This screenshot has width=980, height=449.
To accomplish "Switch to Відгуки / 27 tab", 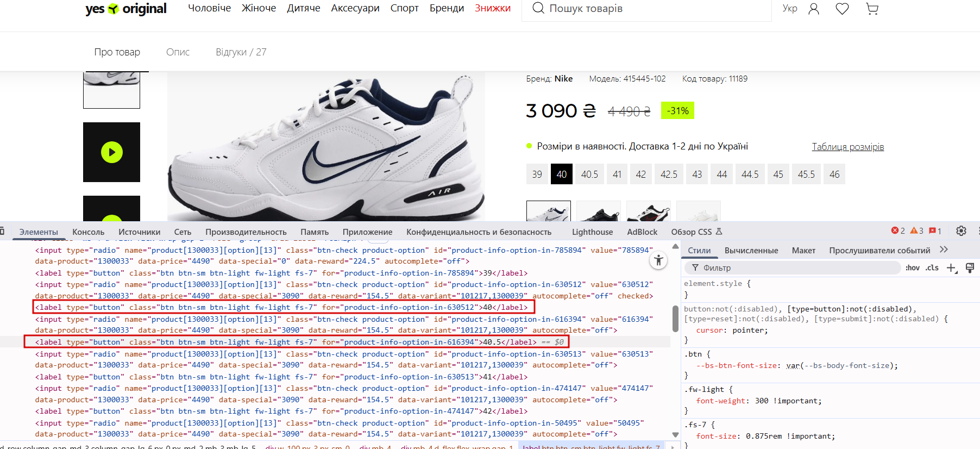I will (241, 52).
